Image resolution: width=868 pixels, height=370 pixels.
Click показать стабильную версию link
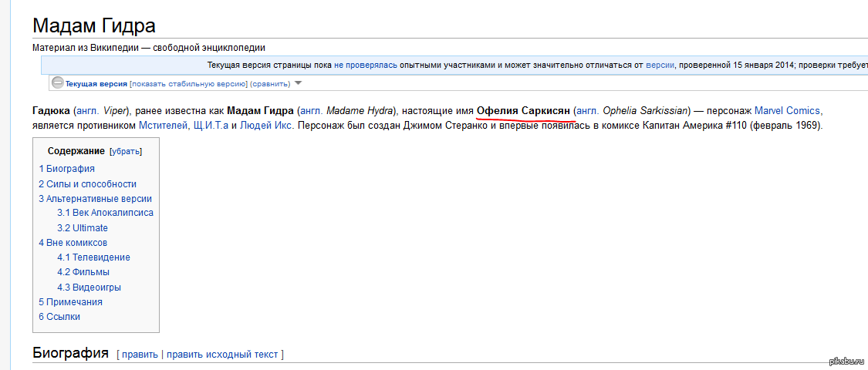[x=188, y=84]
